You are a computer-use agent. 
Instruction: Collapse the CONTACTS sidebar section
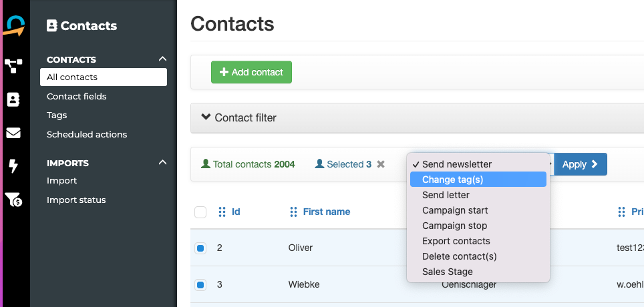[162, 59]
